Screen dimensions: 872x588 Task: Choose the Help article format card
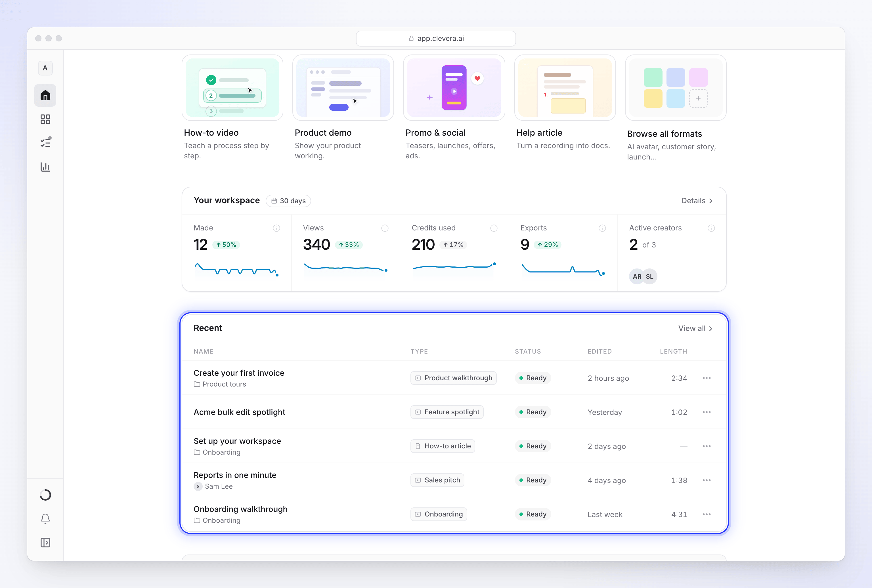pyautogui.click(x=565, y=103)
